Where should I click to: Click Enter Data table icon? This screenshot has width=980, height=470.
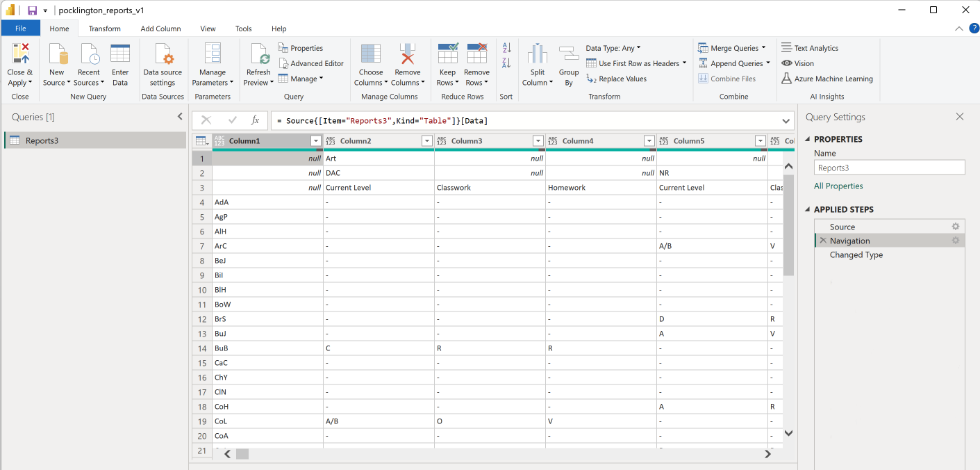point(120,54)
